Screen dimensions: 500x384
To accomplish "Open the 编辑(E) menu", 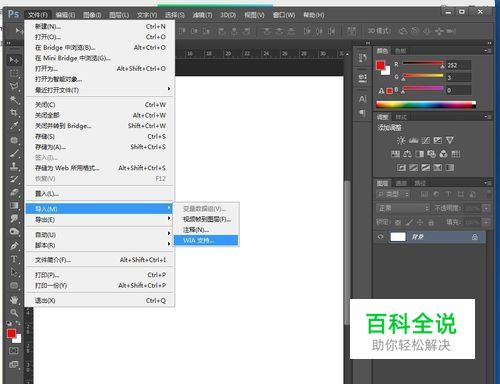I will point(65,15).
